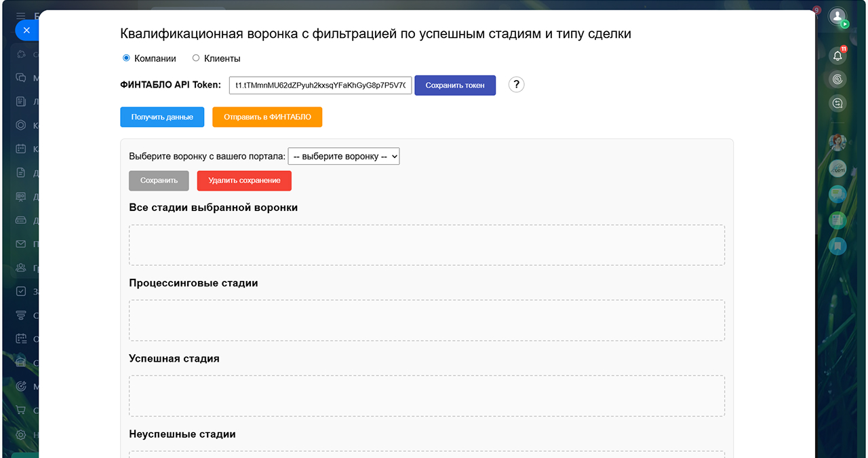
Task: Close the slider panel with the X button
Action: [x=26, y=31]
